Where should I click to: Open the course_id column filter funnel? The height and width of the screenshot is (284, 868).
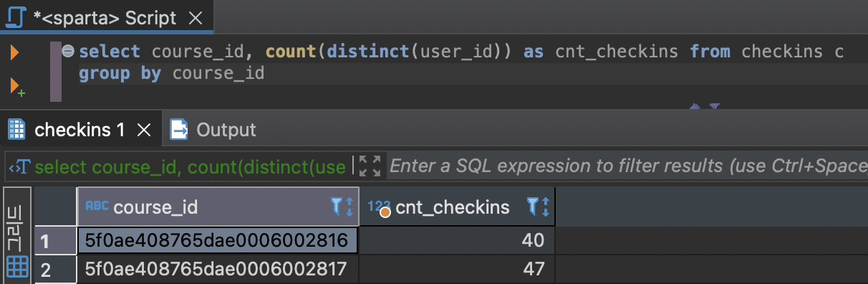337,207
